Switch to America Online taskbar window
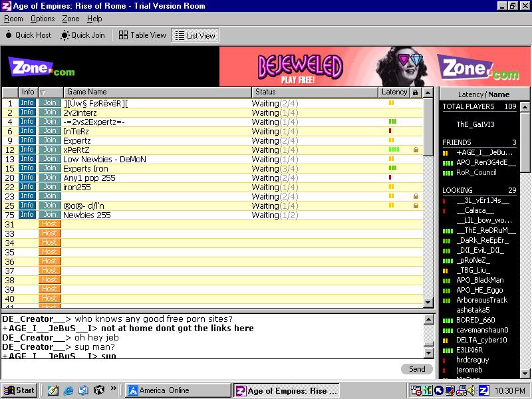 (178, 390)
